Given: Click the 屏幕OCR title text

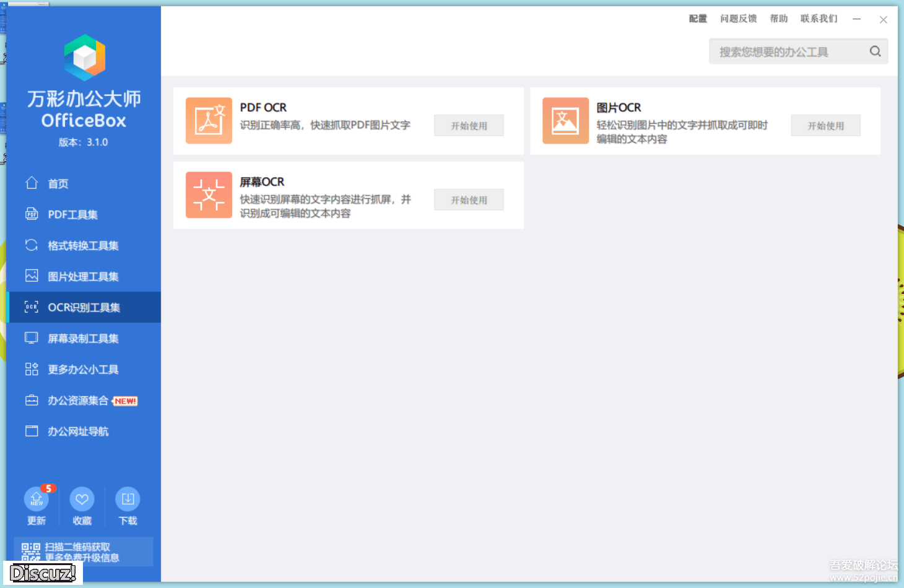Looking at the screenshot, I should pyautogui.click(x=262, y=182).
